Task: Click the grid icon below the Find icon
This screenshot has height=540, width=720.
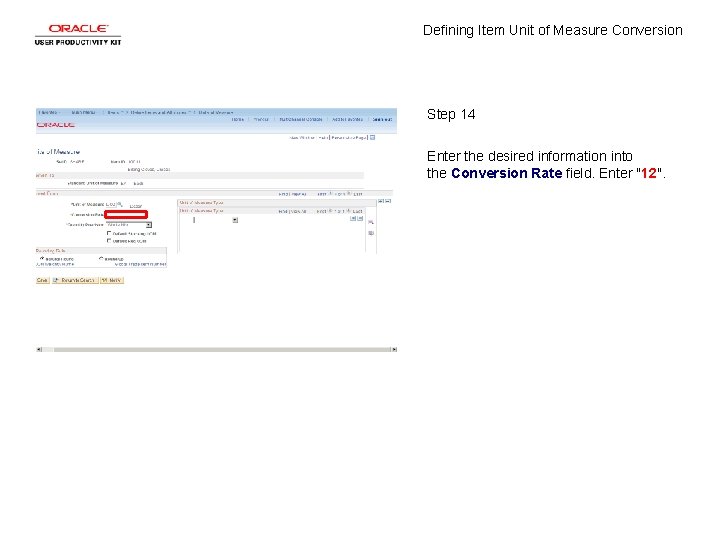Action: [371, 233]
